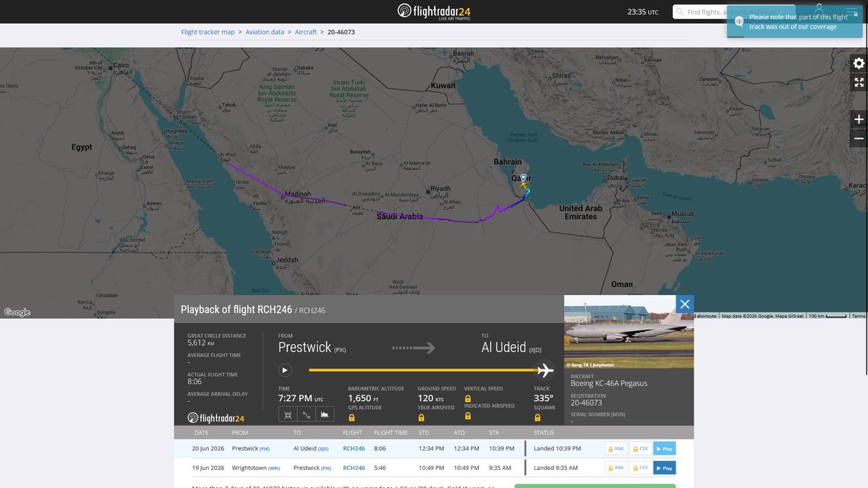Viewport: 868px width, 488px height.
Task: Close the RCH246 playback panel
Action: coord(685,304)
